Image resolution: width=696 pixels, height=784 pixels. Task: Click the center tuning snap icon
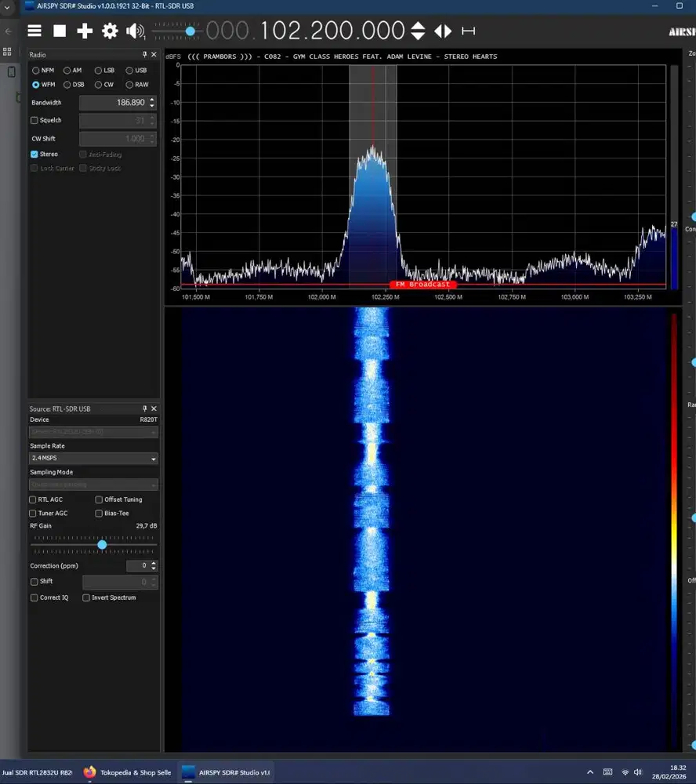469,31
